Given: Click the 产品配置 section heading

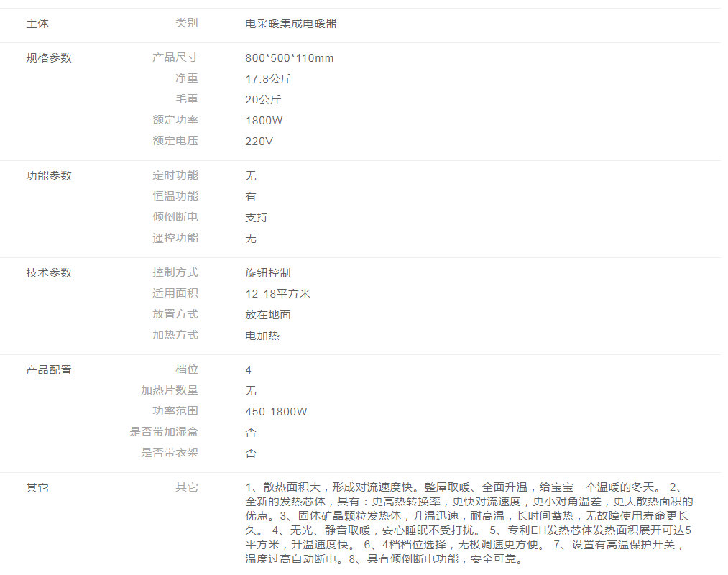Looking at the screenshot, I should pyautogui.click(x=49, y=370).
